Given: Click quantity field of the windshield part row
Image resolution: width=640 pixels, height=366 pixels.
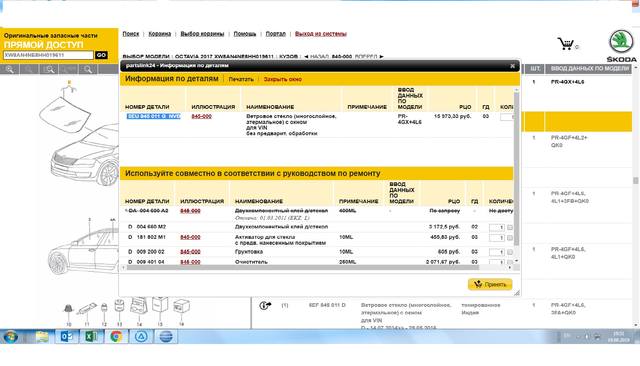Looking at the screenshot, I should pos(507,117).
